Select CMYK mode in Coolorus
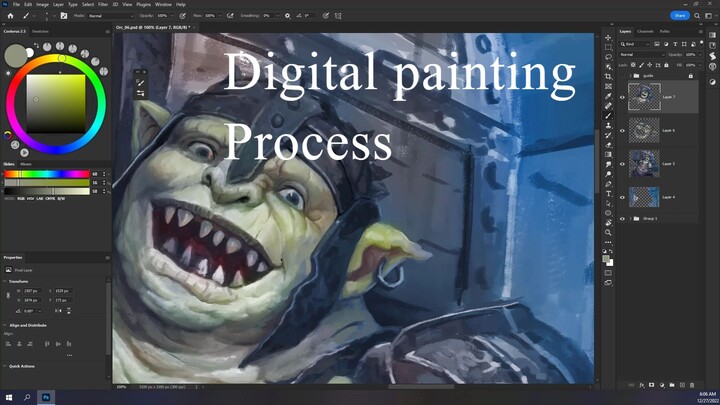Viewport: 720px width, 405px height. point(51,199)
